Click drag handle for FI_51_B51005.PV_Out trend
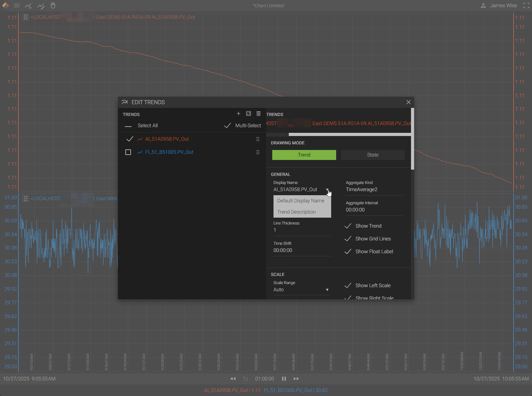 point(258,152)
